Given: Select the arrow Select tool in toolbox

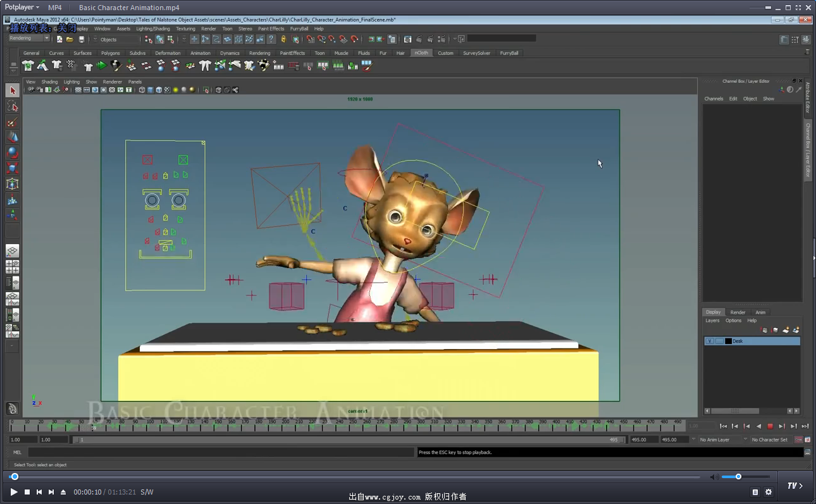Looking at the screenshot, I should 13,91.
